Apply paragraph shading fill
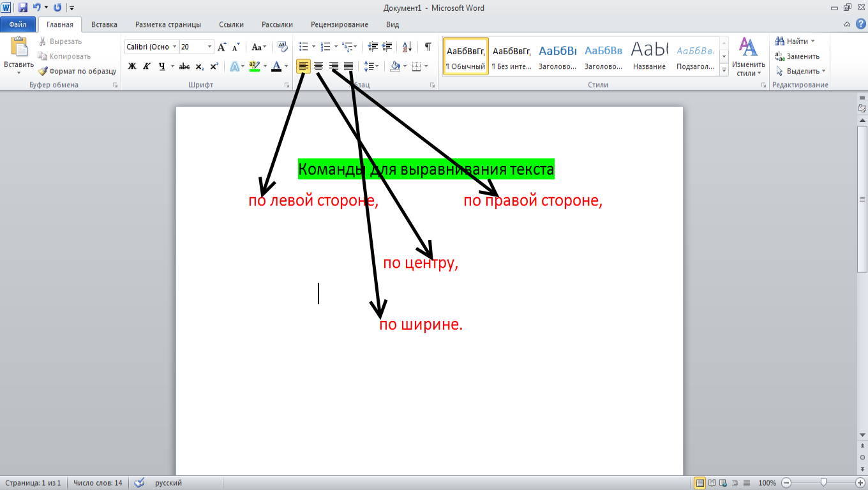The height and width of the screenshot is (490, 868). click(x=394, y=66)
